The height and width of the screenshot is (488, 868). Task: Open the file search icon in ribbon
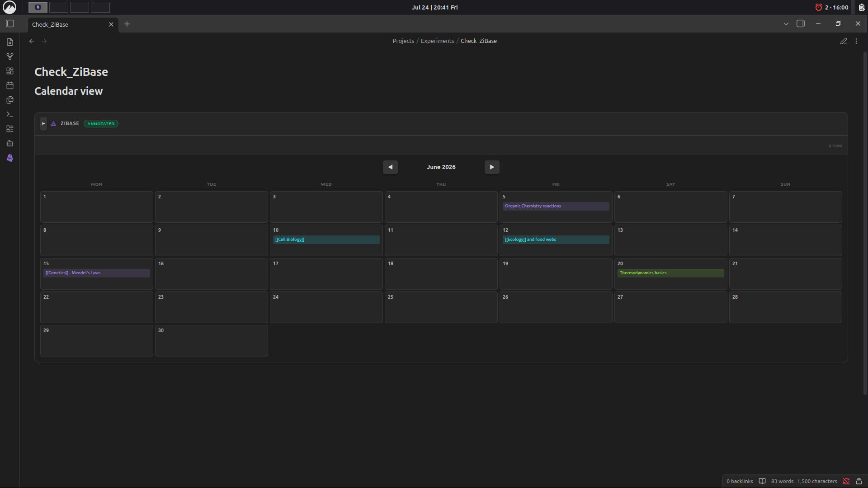pyautogui.click(x=10, y=42)
